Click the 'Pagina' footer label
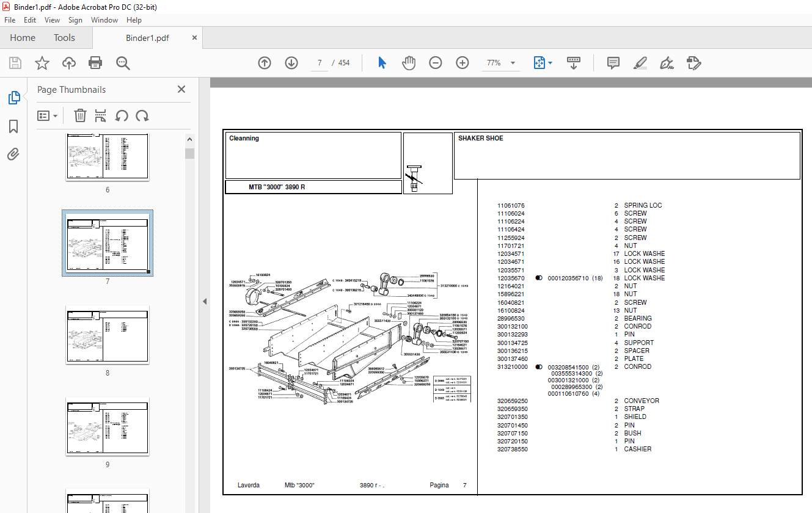 pos(439,486)
